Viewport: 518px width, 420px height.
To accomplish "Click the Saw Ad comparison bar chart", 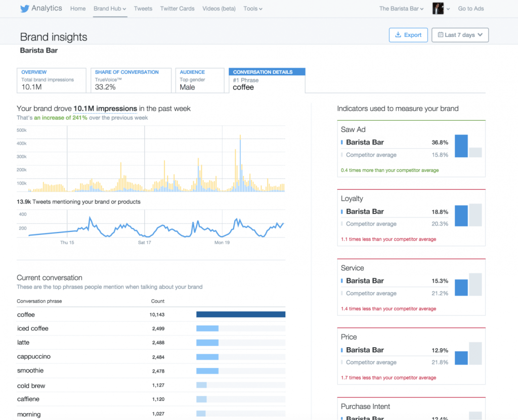I will [468, 146].
